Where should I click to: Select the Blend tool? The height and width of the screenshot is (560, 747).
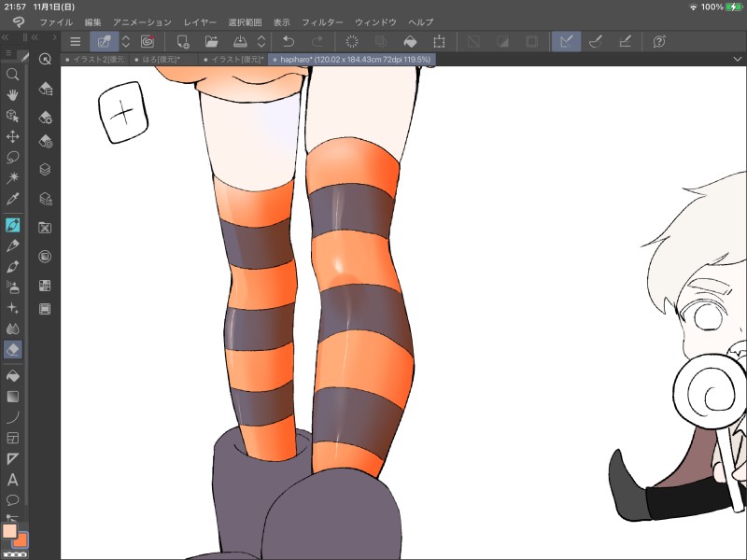pyautogui.click(x=13, y=329)
